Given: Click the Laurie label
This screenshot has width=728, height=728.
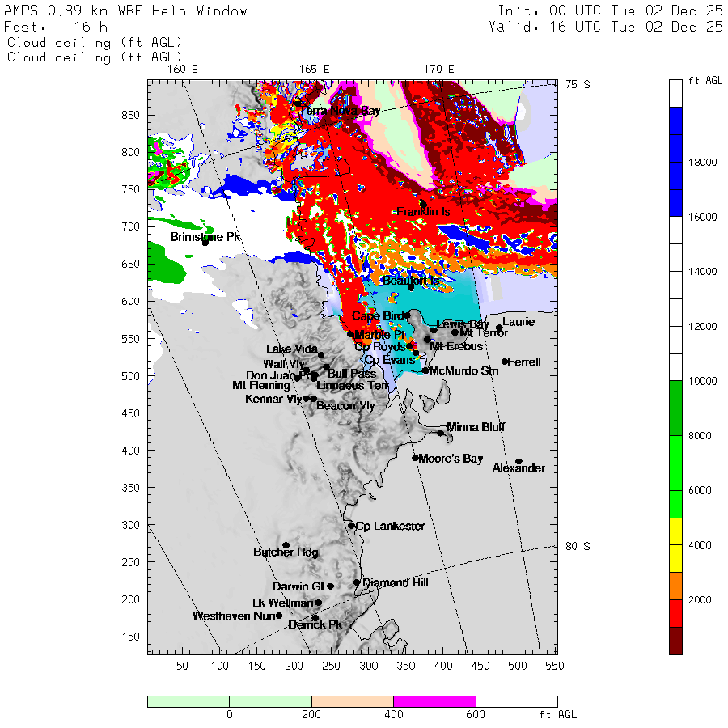Looking at the screenshot, I should pos(518,322).
